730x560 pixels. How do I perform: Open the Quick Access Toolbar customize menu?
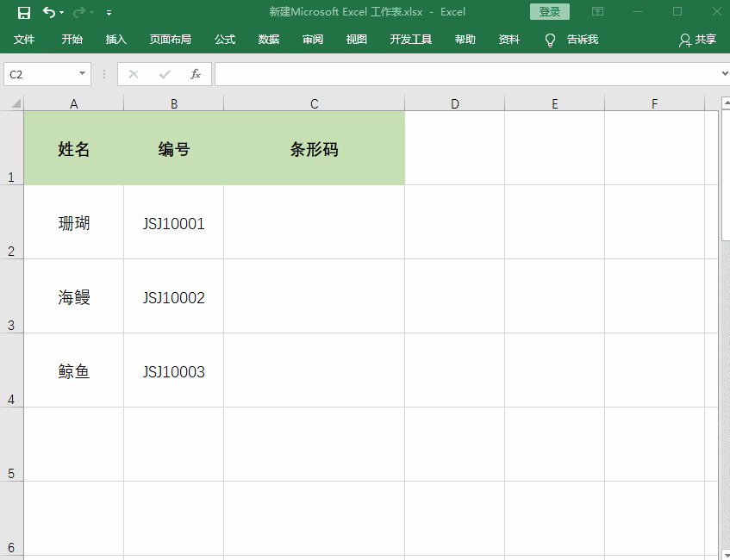pyautogui.click(x=109, y=11)
